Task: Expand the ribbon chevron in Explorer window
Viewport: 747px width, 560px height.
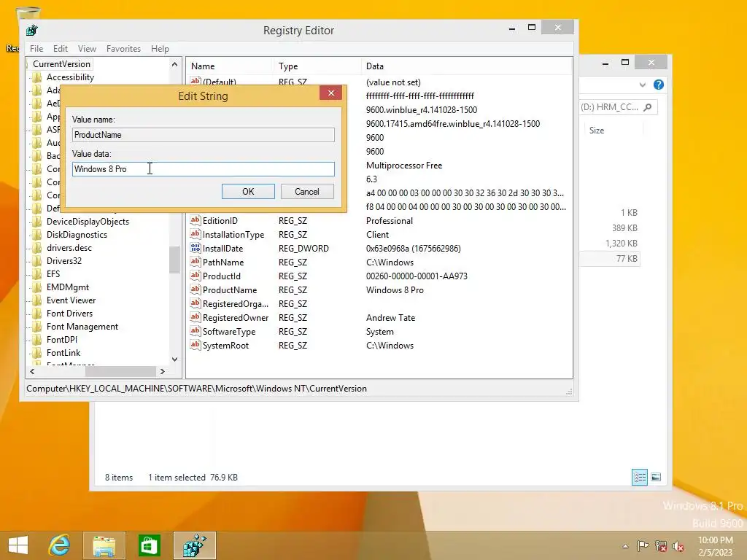Action: coord(642,85)
